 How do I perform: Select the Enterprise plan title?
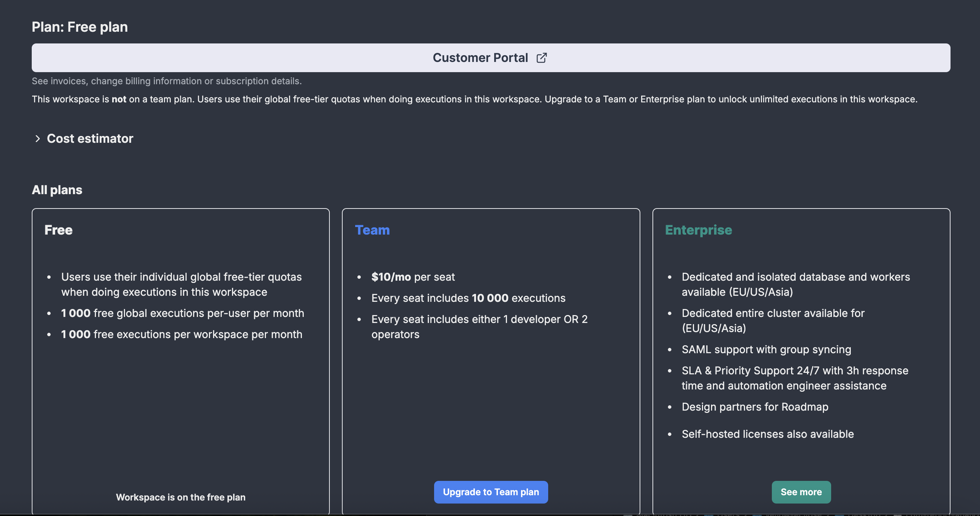698,230
